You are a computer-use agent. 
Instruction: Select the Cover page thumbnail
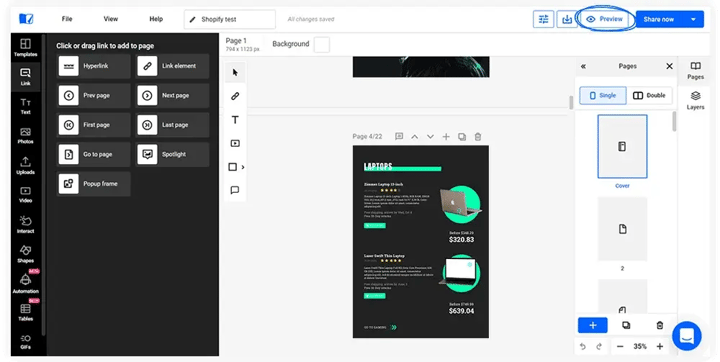(x=622, y=147)
